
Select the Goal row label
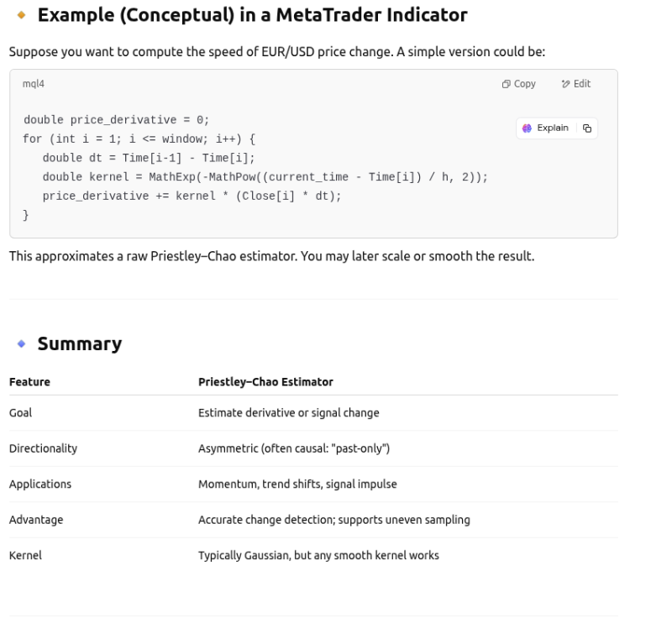coord(21,413)
